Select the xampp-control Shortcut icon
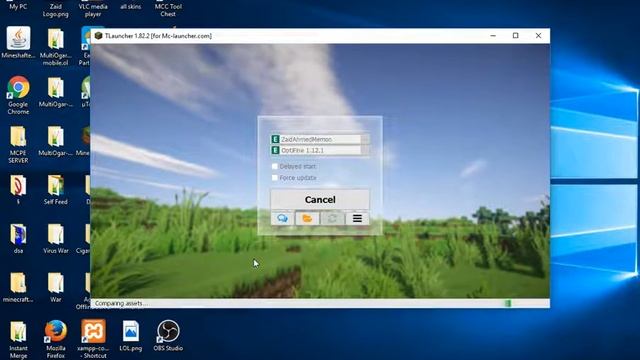Viewport: 640px width, 360px height. tap(93, 340)
